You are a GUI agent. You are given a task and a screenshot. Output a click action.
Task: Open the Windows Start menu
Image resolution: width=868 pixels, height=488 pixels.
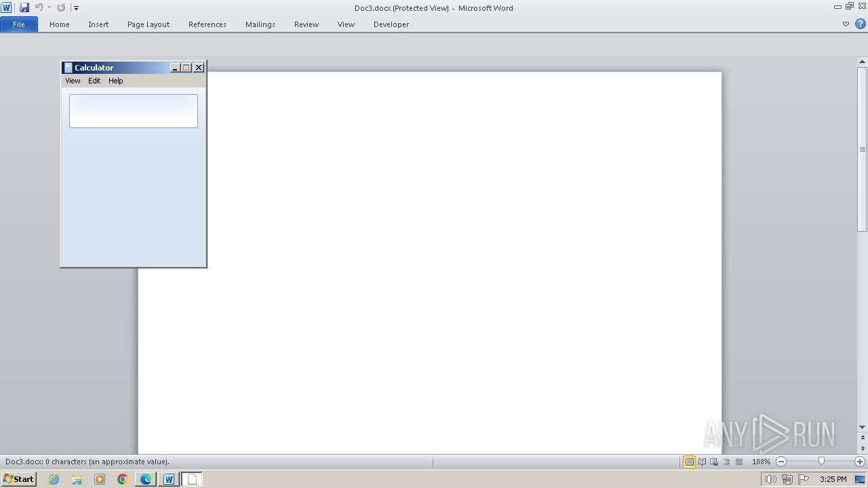tap(18, 479)
